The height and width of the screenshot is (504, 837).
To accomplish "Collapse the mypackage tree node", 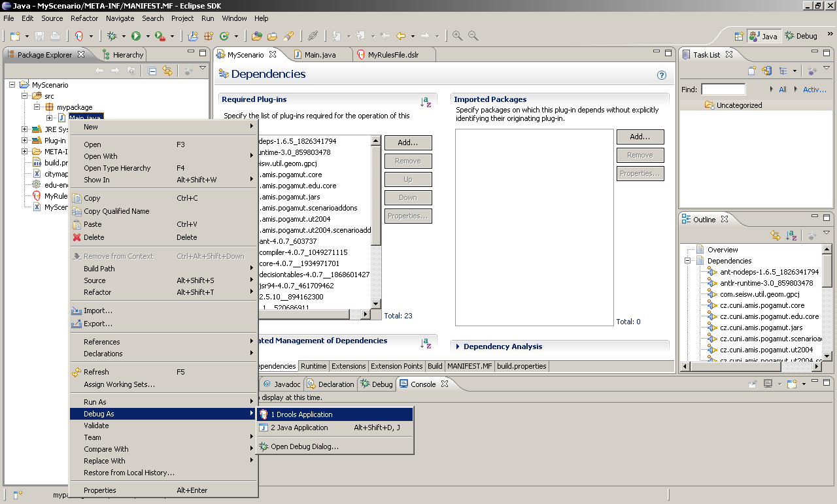I will click(x=37, y=107).
